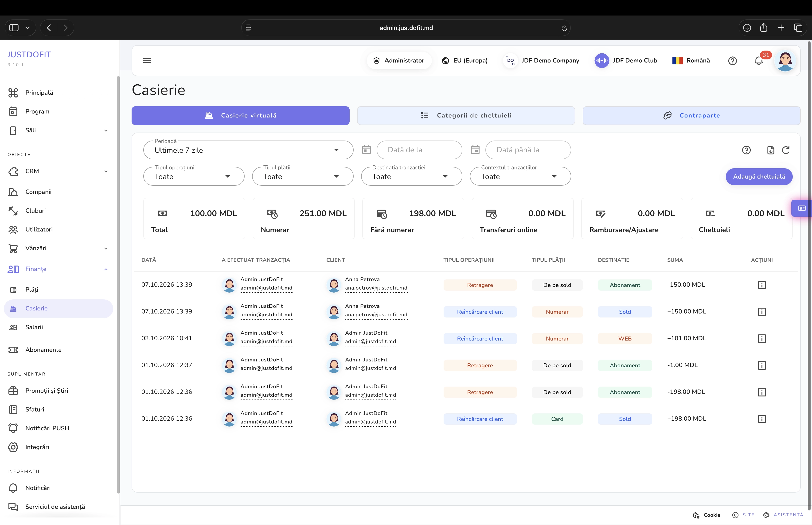Open the Perioadă dropdown

[x=248, y=150]
